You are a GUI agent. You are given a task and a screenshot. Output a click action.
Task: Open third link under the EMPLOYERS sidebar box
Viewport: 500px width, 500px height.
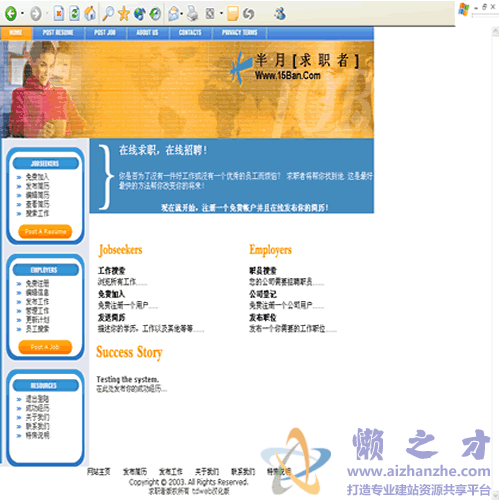(x=37, y=302)
